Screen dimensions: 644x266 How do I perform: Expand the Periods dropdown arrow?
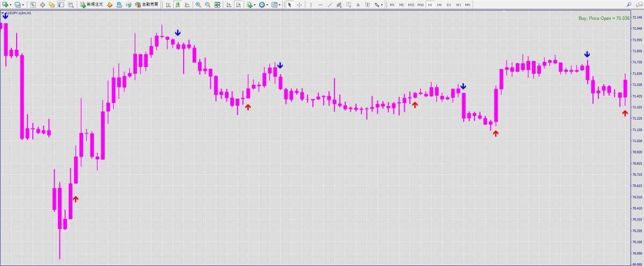point(267,5)
